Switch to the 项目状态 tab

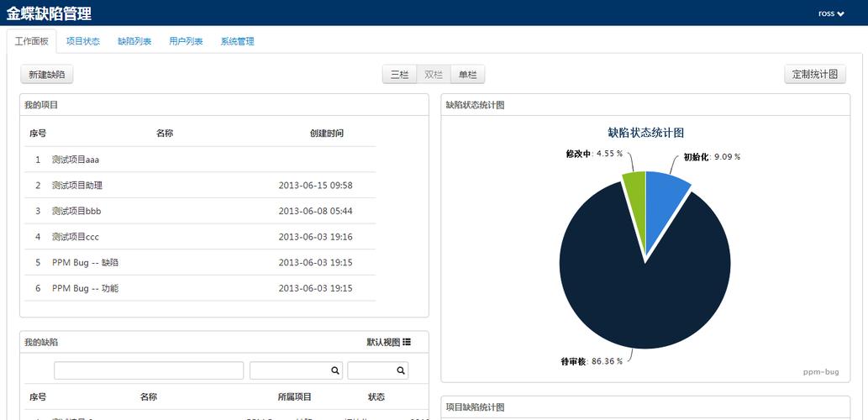(x=83, y=41)
